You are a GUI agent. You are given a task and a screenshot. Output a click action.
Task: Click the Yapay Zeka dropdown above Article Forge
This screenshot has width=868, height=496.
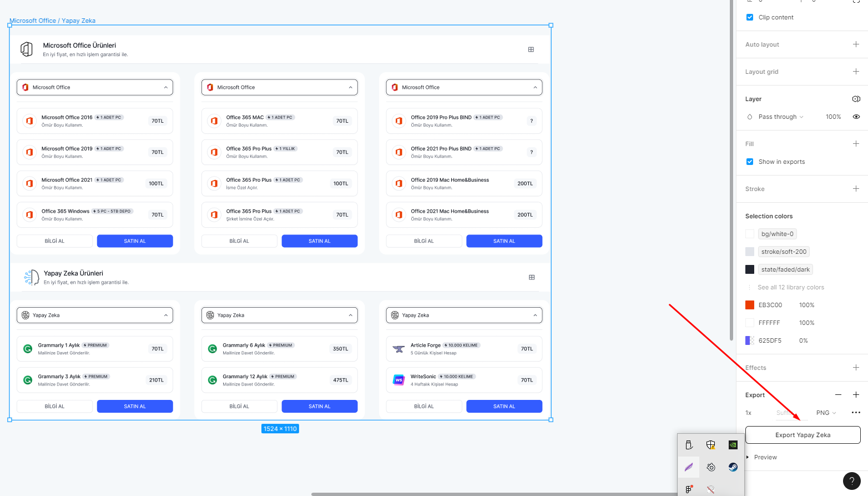(x=465, y=315)
